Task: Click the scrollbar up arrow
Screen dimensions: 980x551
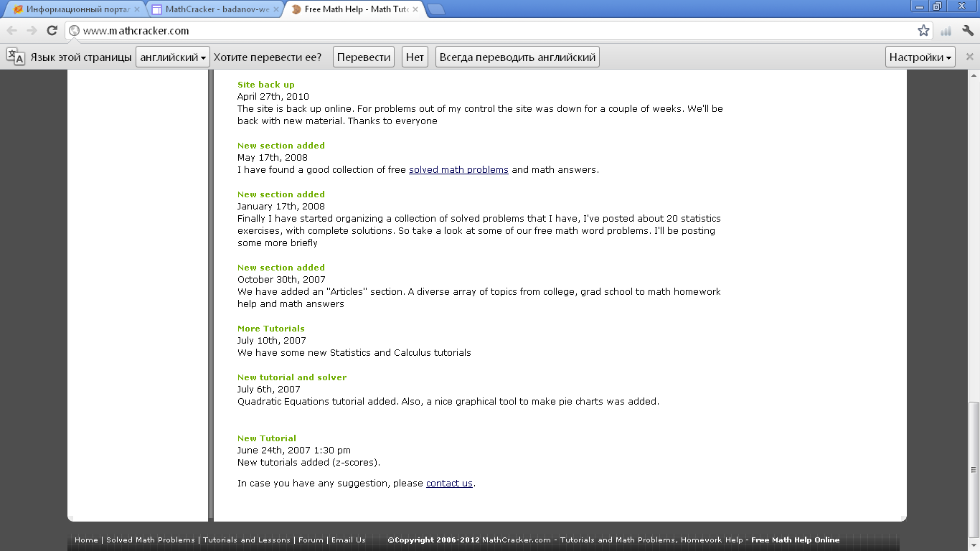Action: pos(974,75)
